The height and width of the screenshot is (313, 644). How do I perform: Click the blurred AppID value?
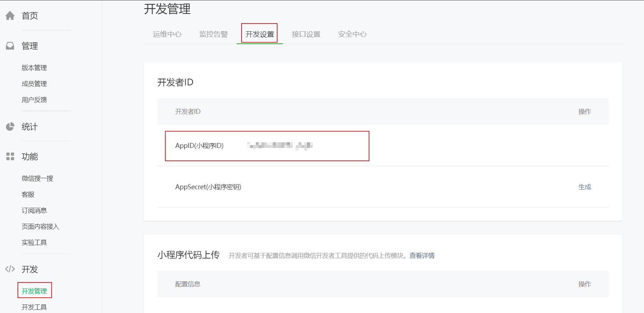(280, 145)
